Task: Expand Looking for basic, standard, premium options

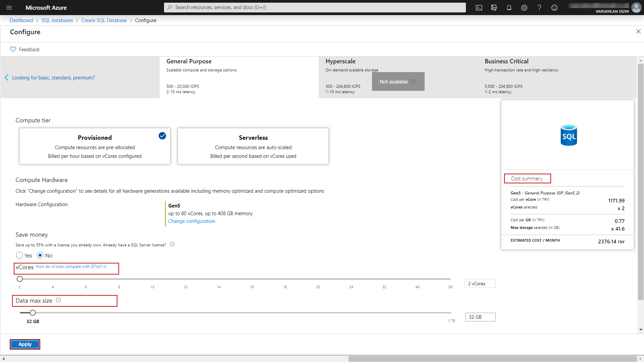Action: tap(53, 78)
